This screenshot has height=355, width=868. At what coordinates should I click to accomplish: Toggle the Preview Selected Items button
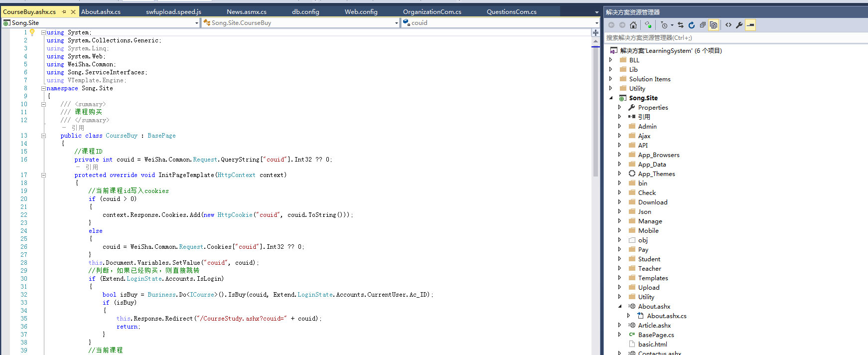(750, 25)
